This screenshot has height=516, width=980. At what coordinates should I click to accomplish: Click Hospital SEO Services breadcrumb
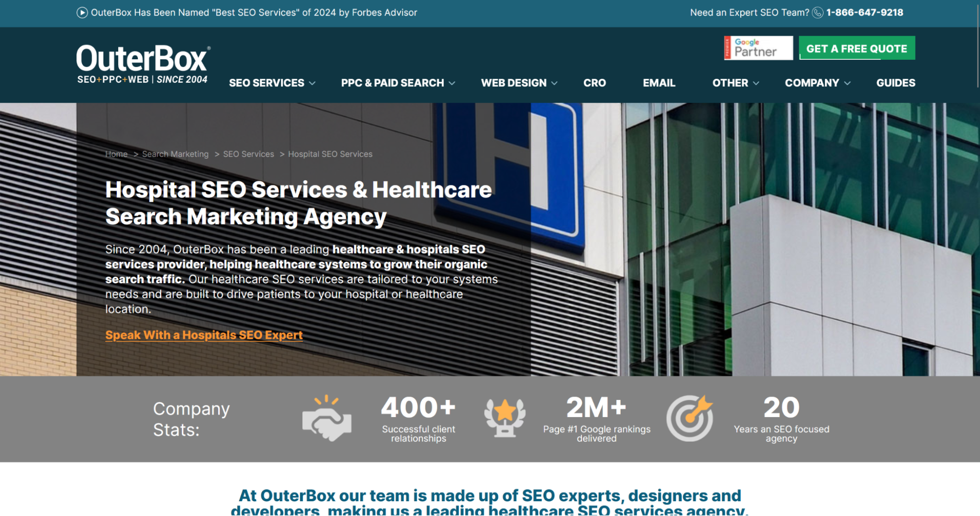coord(330,154)
